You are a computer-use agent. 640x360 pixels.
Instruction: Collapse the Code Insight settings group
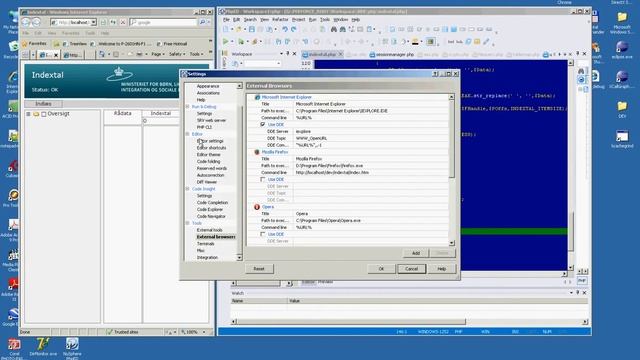pyautogui.click(x=188, y=189)
